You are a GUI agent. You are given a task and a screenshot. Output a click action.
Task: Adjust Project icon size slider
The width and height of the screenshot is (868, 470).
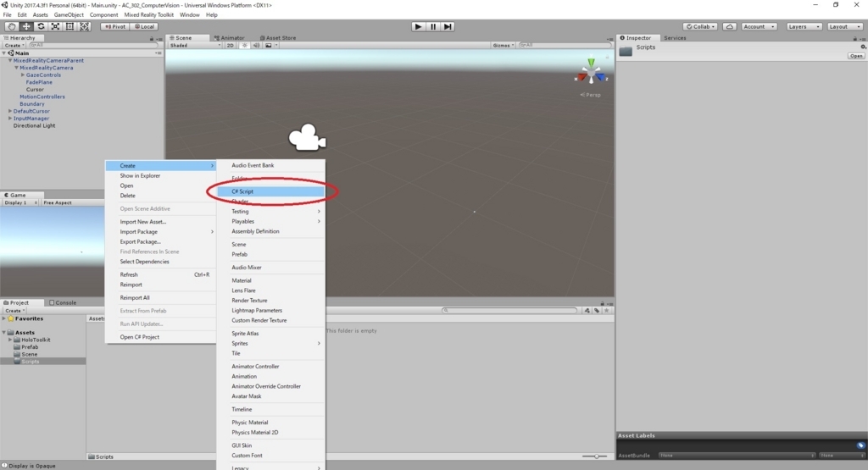point(595,456)
